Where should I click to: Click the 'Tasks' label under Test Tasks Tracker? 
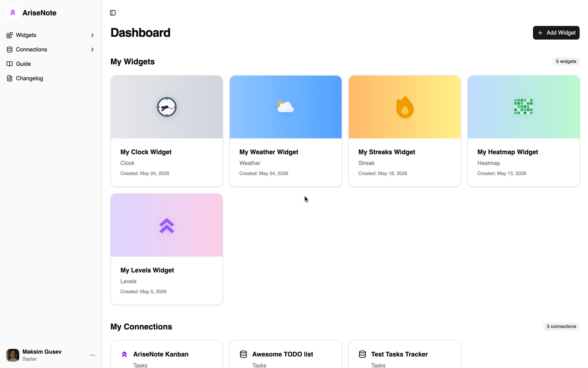[x=378, y=365]
